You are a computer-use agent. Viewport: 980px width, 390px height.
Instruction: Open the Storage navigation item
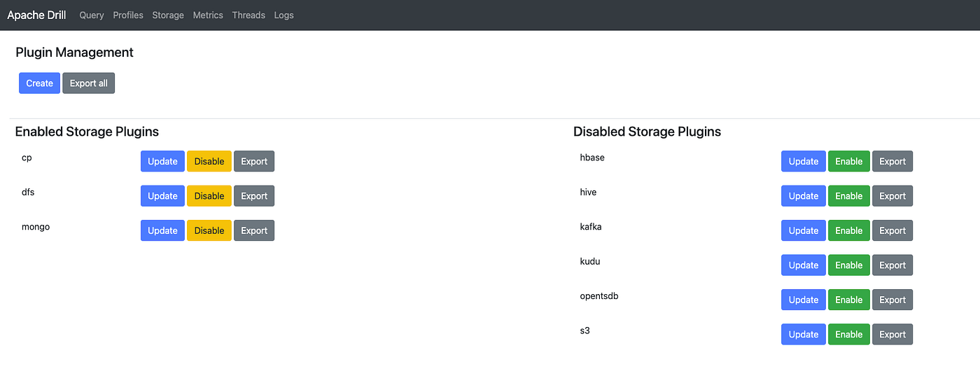pyautogui.click(x=168, y=15)
